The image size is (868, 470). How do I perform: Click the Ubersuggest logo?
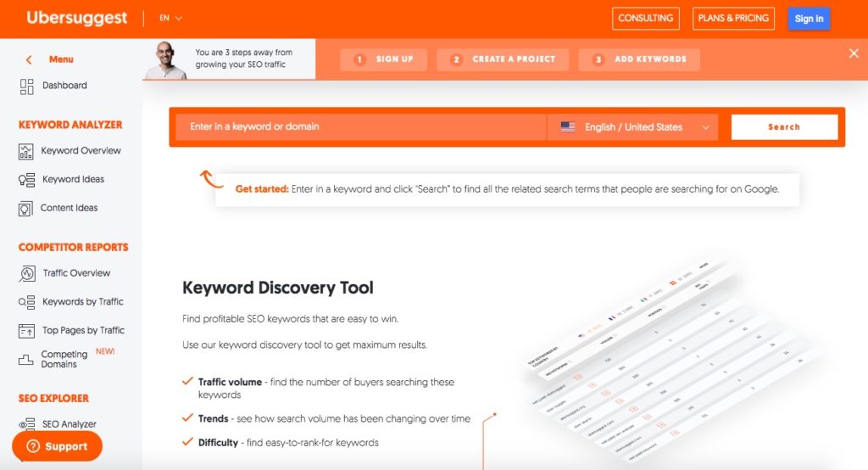77,18
